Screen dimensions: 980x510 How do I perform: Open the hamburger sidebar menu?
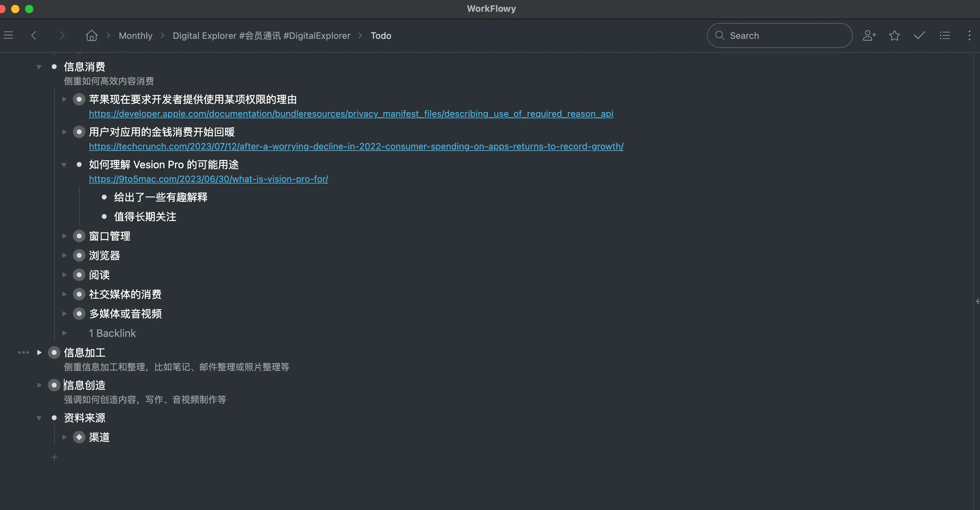(x=8, y=35)
